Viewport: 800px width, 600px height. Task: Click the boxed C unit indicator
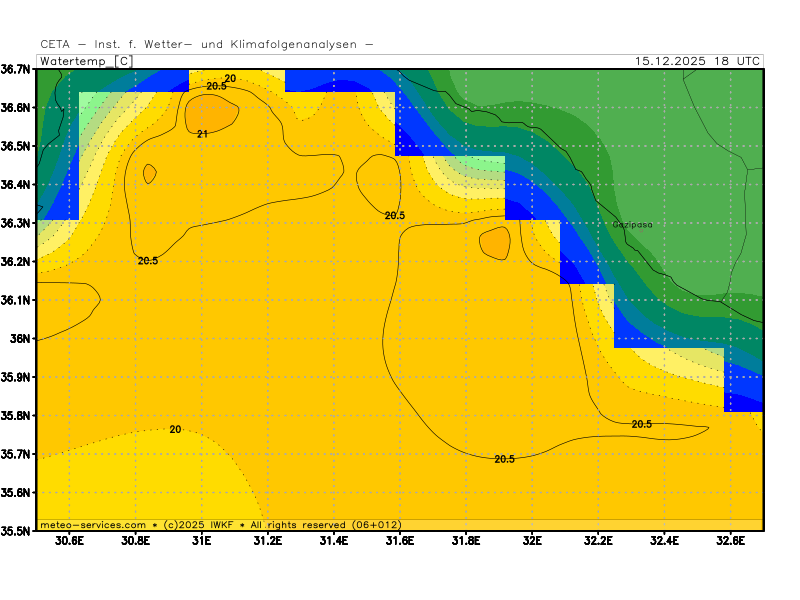pyautogui.click(x=123, y=61)
